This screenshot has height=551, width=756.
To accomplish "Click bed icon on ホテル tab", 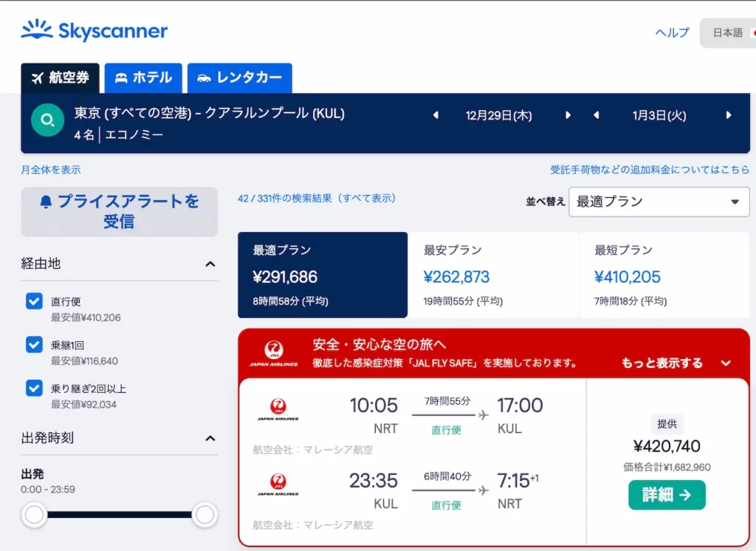I will pyautogui.click(x=121, y=78).
